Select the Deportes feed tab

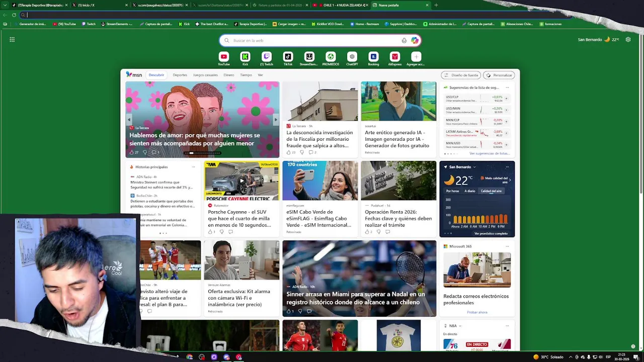(x=180, y=75)
